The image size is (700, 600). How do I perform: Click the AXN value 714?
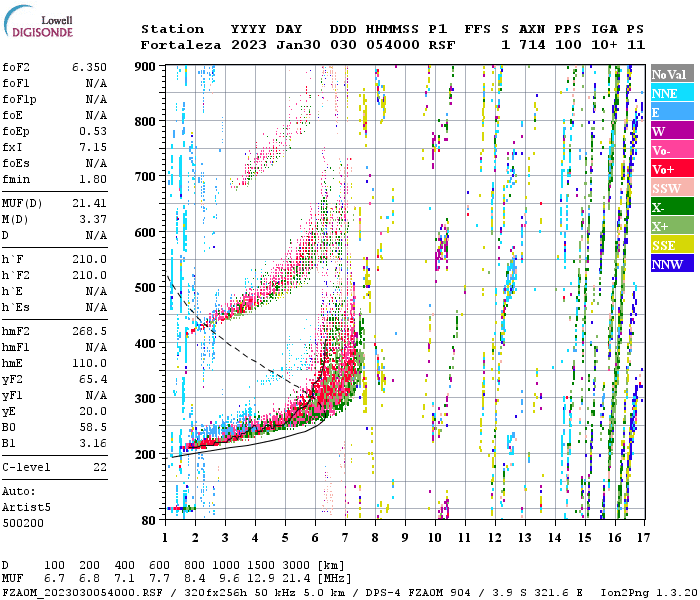(532, 45)
